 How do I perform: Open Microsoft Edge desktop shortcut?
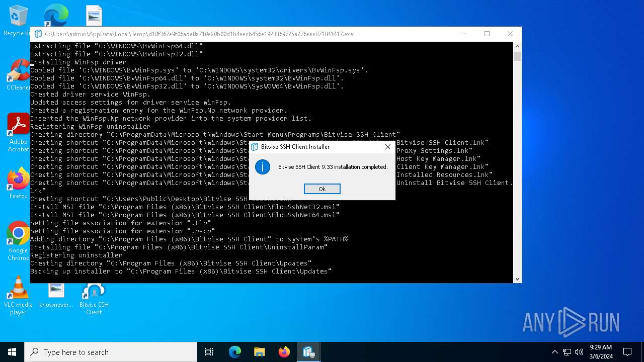coord(56,16)
